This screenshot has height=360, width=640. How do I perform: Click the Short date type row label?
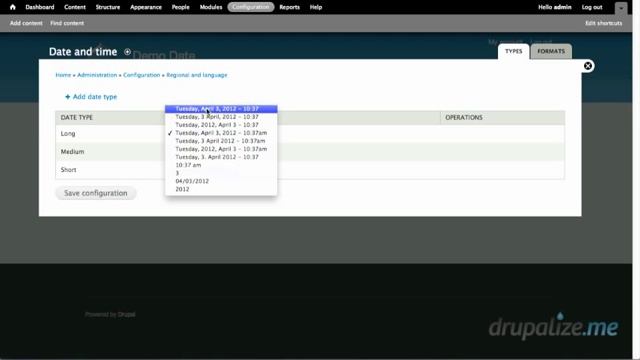[68, 170]
